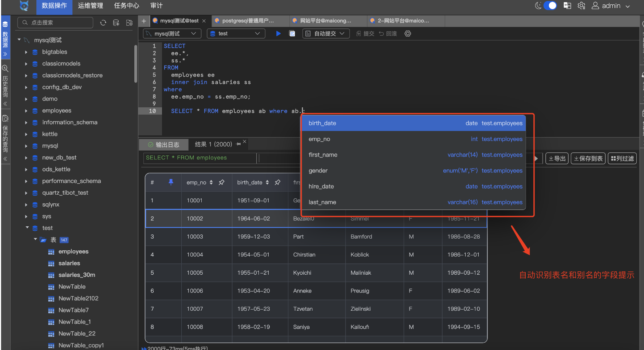Click the execution plan icon beside run

(x=292, y=33)
